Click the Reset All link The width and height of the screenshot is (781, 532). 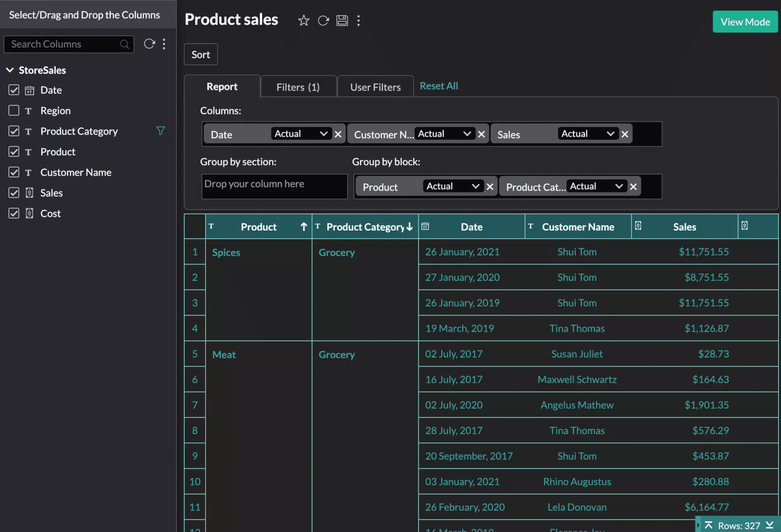pos(439,86)
